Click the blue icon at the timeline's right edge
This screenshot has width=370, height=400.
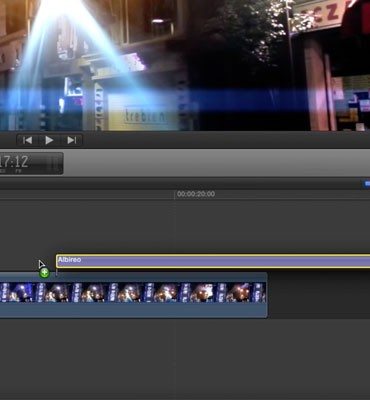[367, 184]
